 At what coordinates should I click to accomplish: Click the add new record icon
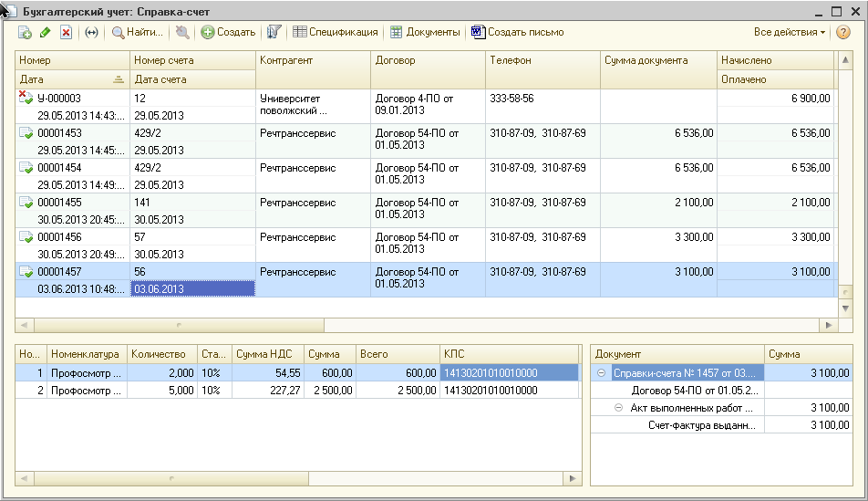[x=26, y=32]
